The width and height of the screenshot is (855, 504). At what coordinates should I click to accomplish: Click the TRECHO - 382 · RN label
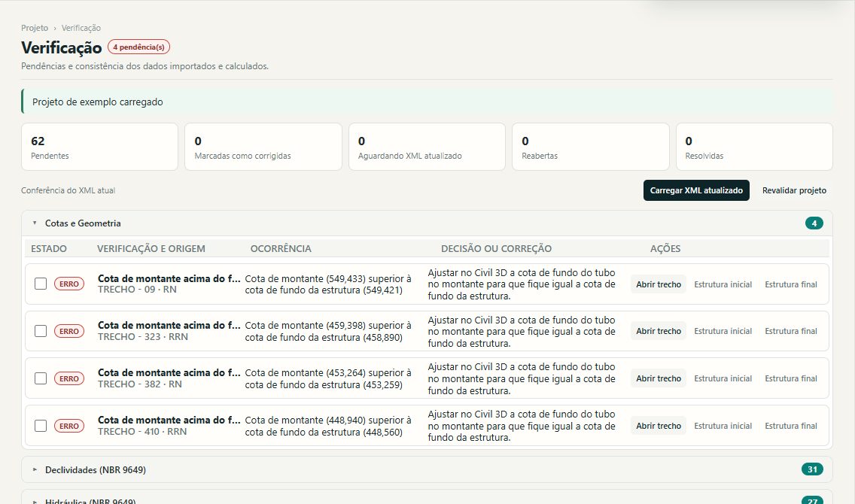pyautogui.click(x=140, y=384)
